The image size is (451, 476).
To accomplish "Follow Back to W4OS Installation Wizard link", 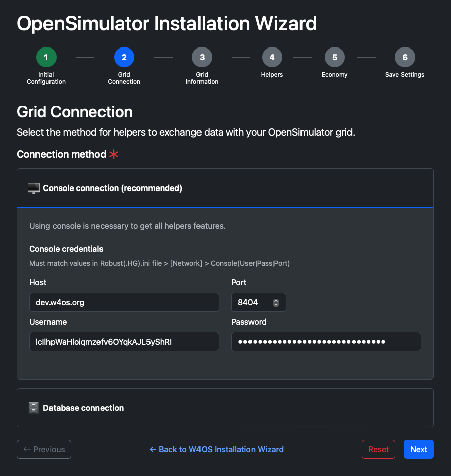I will [x=217, y=449].
